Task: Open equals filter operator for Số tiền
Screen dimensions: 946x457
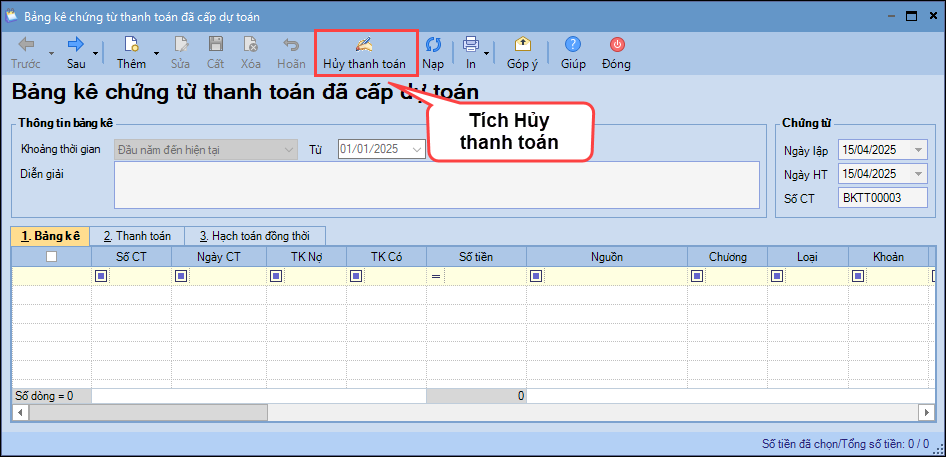Action: [x=437, y=276]
